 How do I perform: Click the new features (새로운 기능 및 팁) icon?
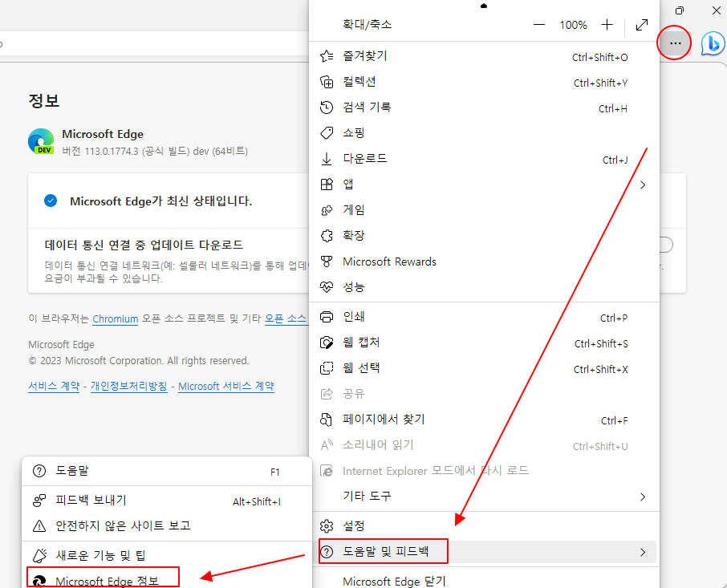click(x=39, y=555)
